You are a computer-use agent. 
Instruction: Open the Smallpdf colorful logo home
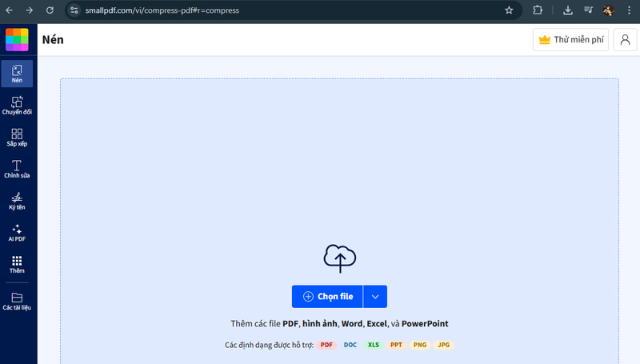point(17,39)
